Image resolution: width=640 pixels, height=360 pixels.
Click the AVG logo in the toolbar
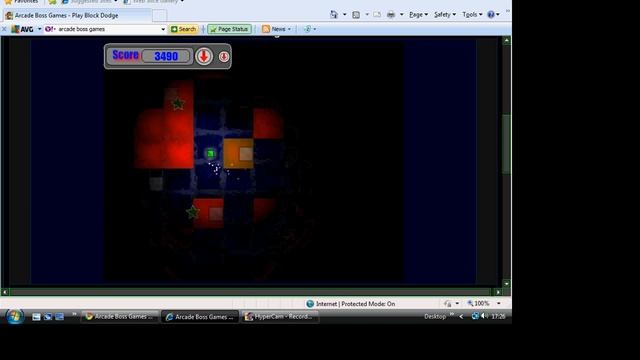pyautogui.click(x=22, y=29)
